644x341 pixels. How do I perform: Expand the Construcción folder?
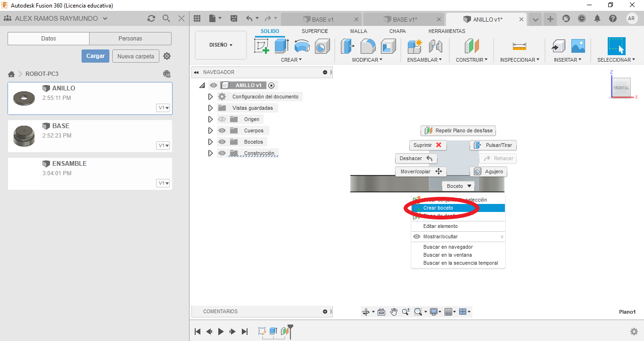pos(210,153)
